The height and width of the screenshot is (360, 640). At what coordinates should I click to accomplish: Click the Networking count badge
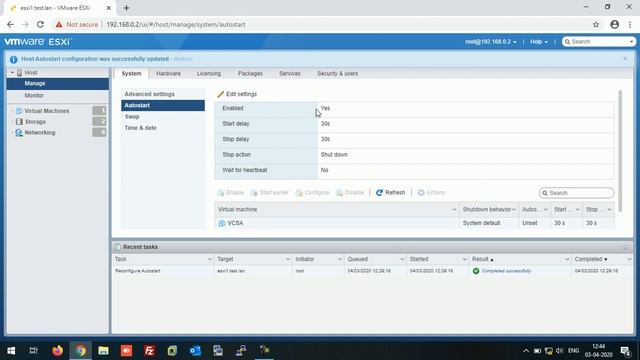(99, 132)
